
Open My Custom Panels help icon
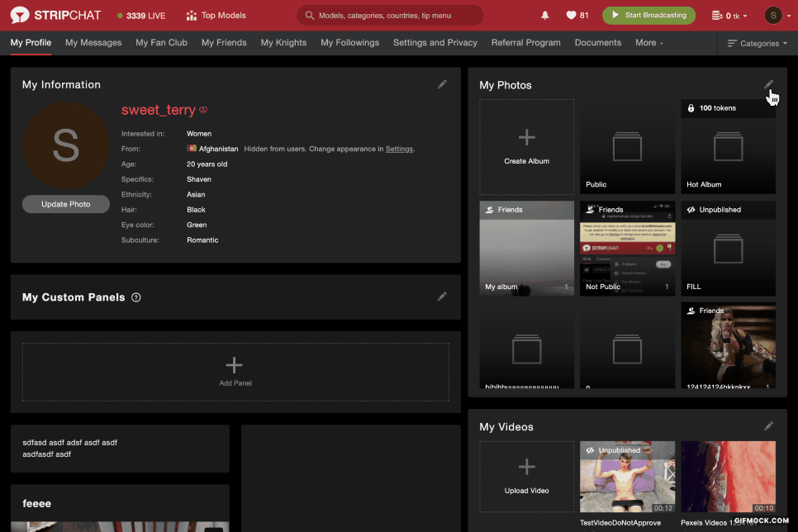[x=136, y=297]
